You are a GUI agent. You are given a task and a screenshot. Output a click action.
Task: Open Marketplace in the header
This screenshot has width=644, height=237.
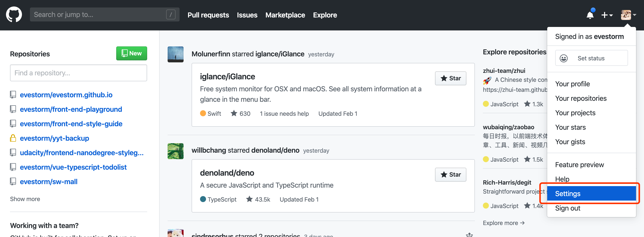tap(285, 15)
